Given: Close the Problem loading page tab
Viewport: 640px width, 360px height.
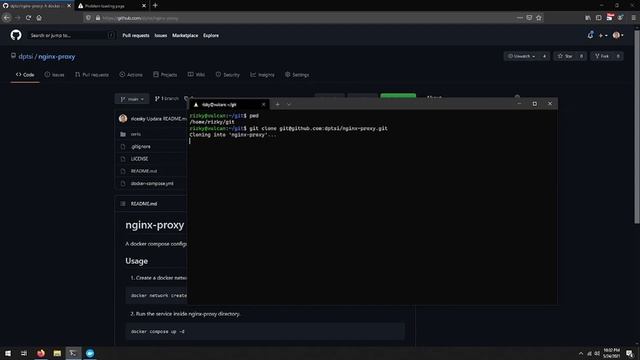Looking at the screenshot, I should click(x=144, y=6).
